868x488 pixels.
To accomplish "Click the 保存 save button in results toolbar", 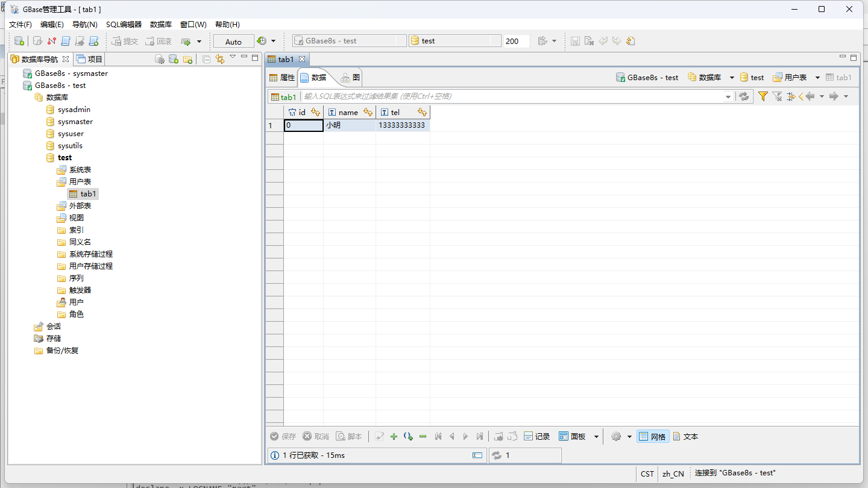I will (x=283, y=437).
